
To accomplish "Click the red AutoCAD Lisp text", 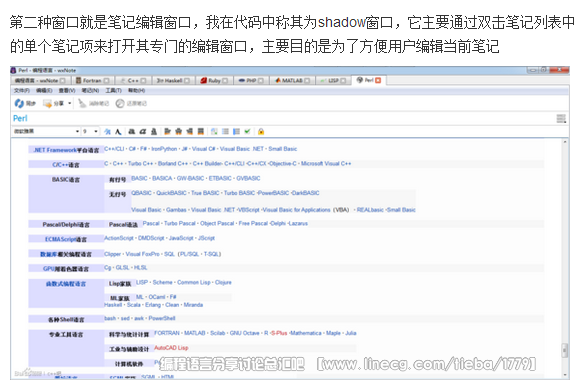I will (171, 348).
